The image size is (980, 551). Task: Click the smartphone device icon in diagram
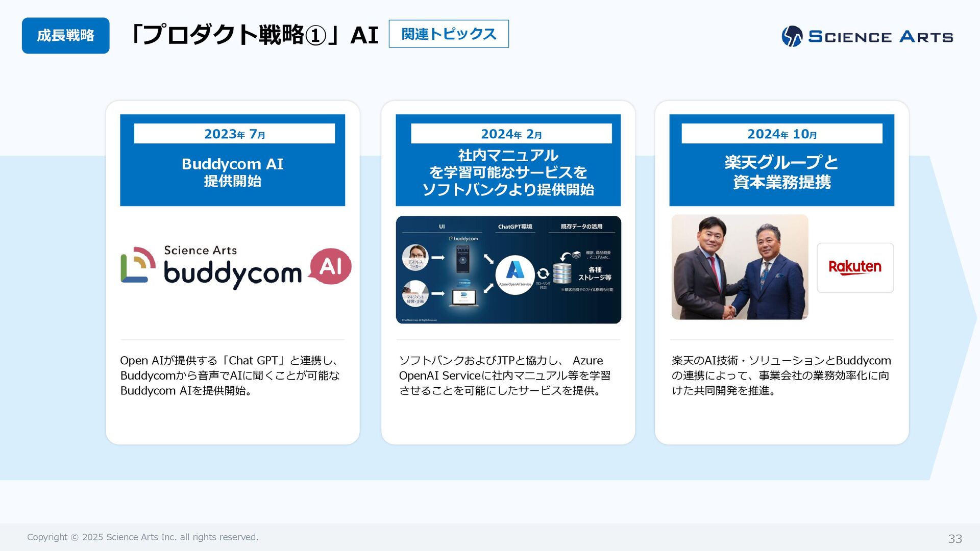[x=462, y=258]
